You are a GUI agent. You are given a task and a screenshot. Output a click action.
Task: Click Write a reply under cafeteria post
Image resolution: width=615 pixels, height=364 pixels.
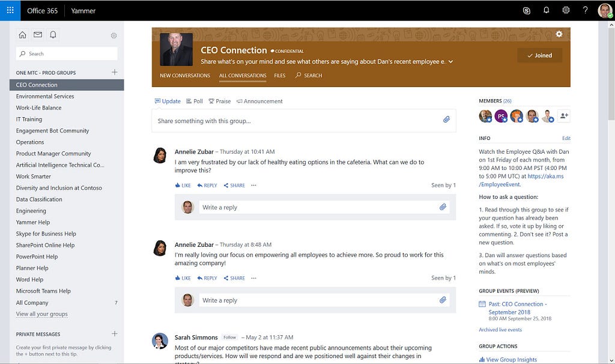click(x=324, y=207)
